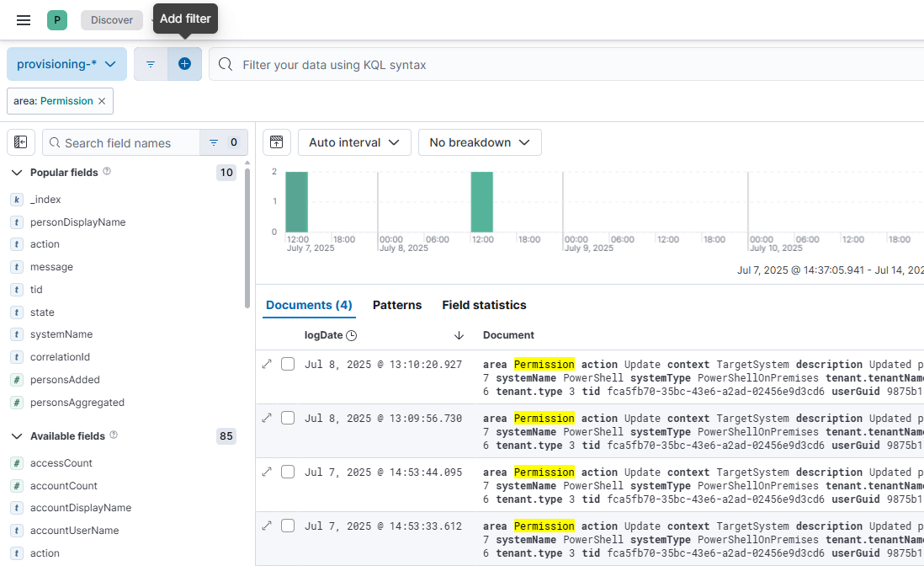Open the No breakdown dropdown
This screenshot has width=924, height=566.
[480, 142]
